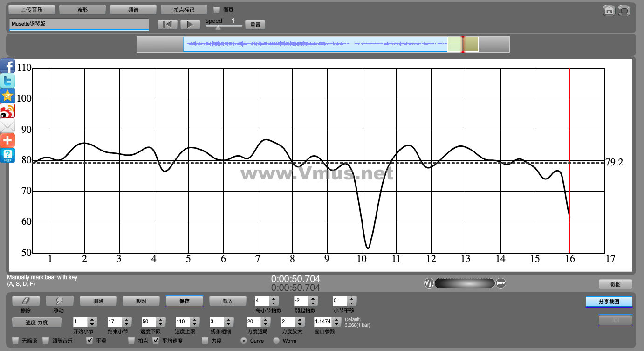The width and height of the screenshot is (644, 351).
Task: Increase the 线条粗细 line thickness stepper
Action: [x=228, y=319]
